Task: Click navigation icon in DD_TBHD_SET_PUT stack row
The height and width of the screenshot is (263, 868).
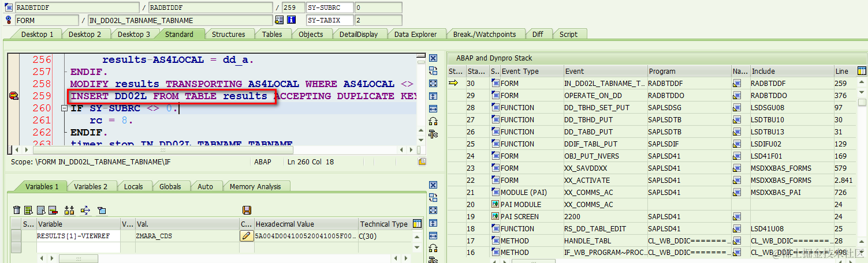Action: tap(736, 107)
